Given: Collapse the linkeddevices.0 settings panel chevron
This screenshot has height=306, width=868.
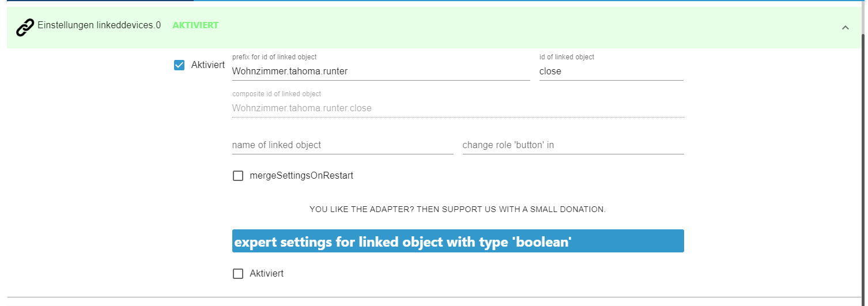Looking at the screenshot, I should tap(845, 27).
